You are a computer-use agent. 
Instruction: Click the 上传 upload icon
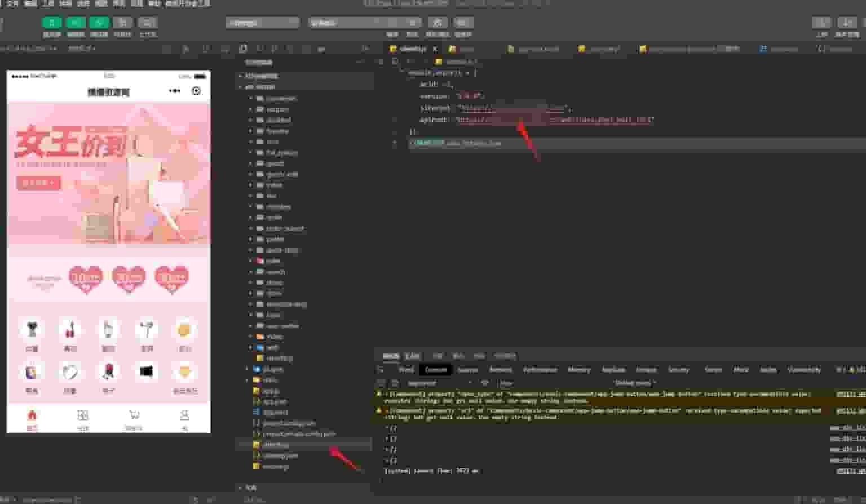click(x=821, y=23)
